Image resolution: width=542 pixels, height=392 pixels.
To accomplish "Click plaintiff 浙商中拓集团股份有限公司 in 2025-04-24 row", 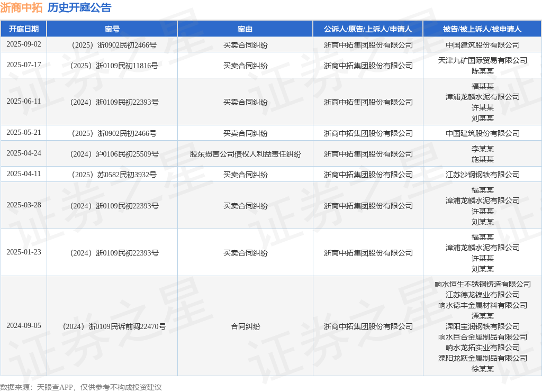I will [x=368, y=154].
